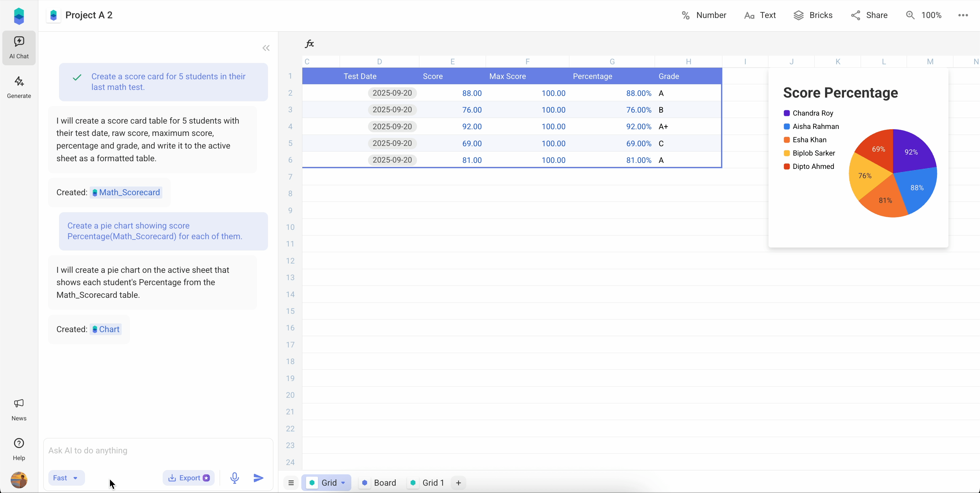This screenshot has height=493, width=980.
Task: Click the Export button
Action: click(189, 478)
